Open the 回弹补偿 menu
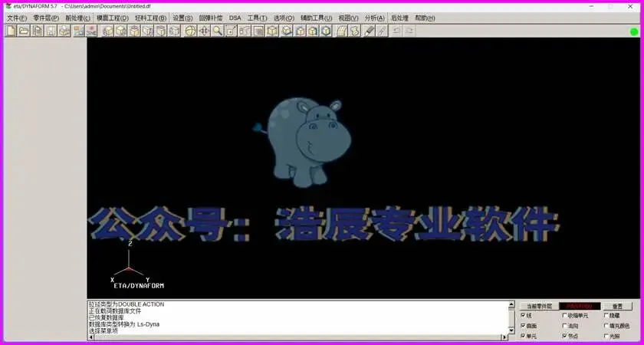This screenshot has width=644, height=345. point(211,18)
